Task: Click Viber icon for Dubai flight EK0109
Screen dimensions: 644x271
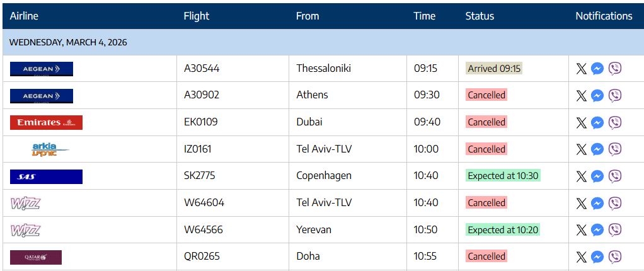Action: coord(615,122)
